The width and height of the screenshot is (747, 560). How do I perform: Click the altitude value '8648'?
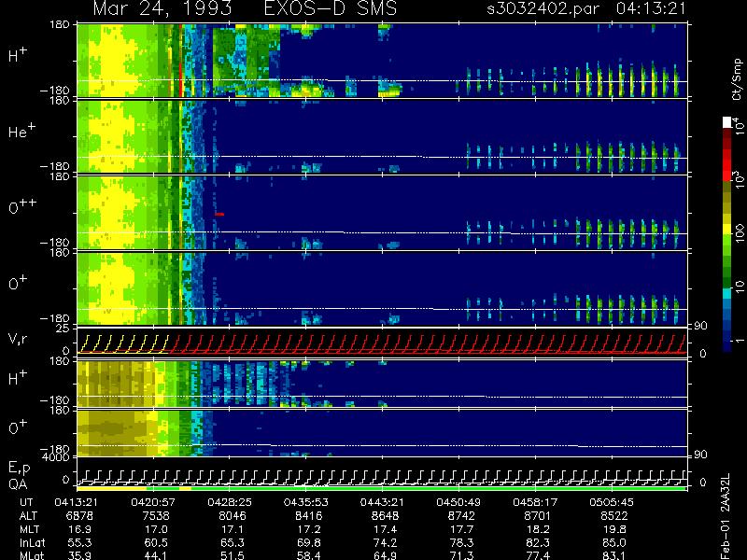pos(385,516)
